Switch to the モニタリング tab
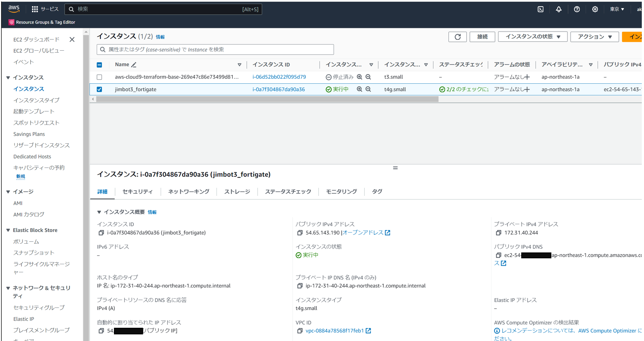This screenshot has width=644, height=341. (x=341, y=191)
